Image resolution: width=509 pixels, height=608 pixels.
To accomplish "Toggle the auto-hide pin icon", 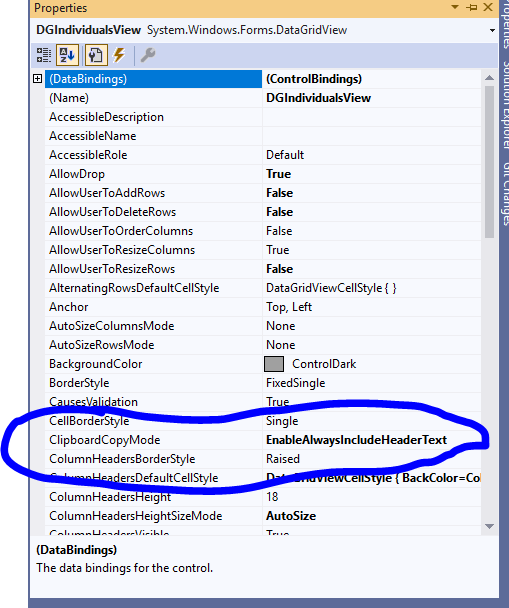I will coord(472,7).
